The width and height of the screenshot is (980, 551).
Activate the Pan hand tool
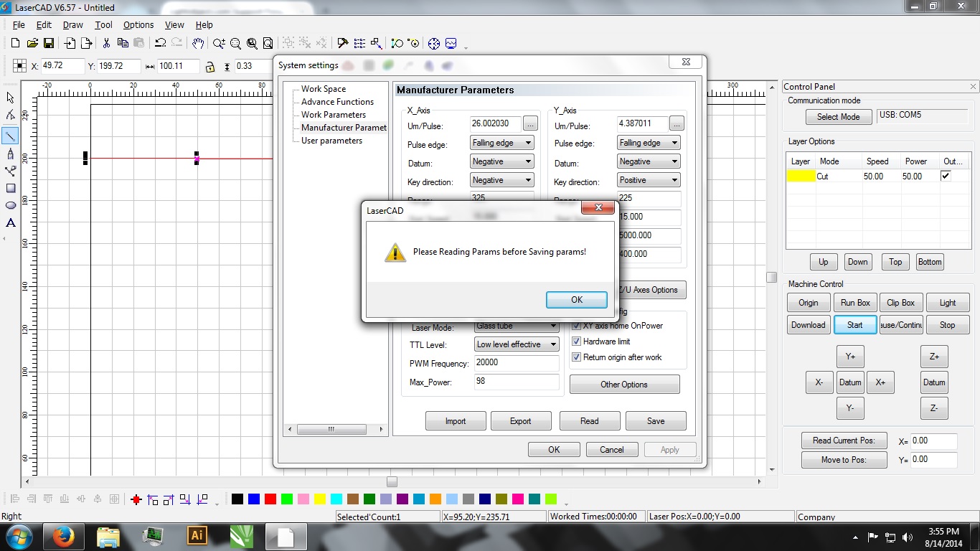coord(198,43)
